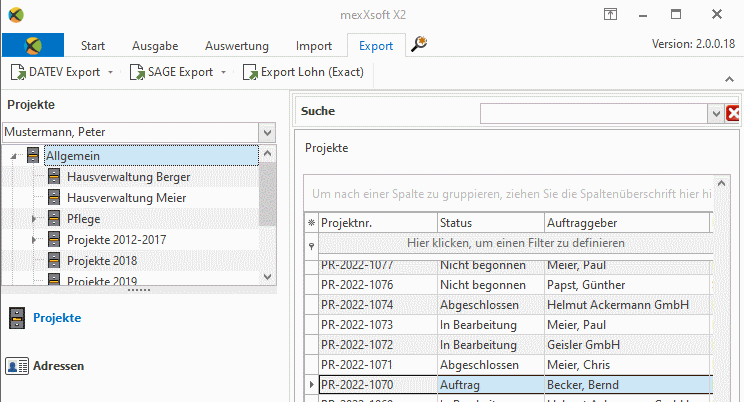This screenshot has width=744, height=402.
Task: Collapse the ribbon with the up chevron
Action: click(x=729, y=79)
